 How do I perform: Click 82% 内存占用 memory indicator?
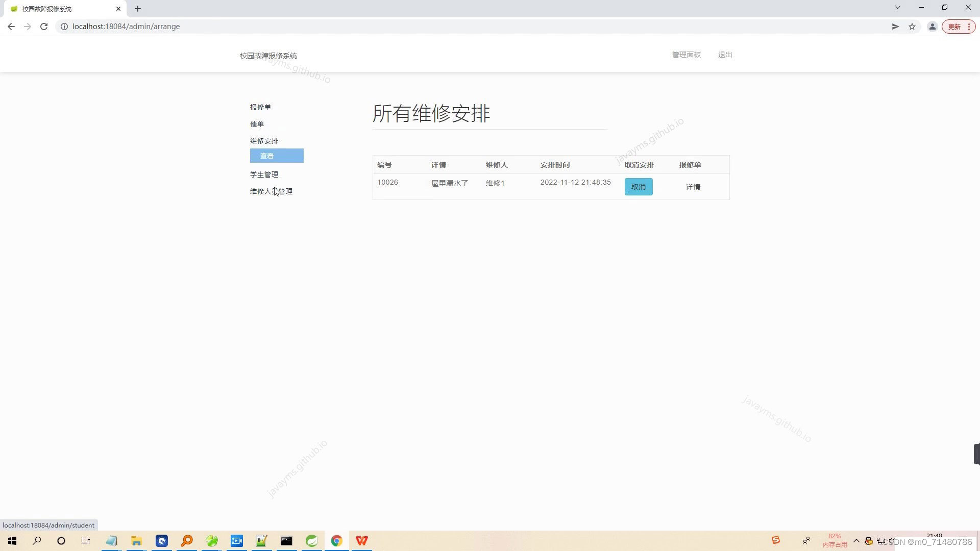tap(835, 540)
